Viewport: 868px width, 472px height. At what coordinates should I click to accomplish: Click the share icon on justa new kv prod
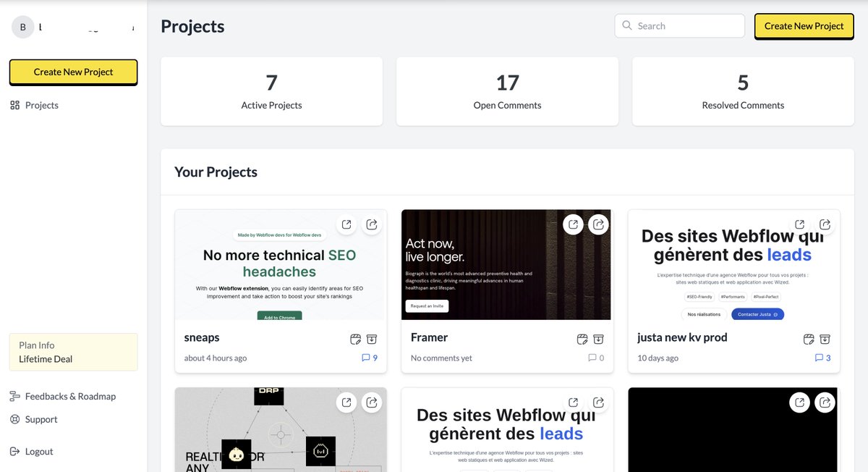coord(825,224)
